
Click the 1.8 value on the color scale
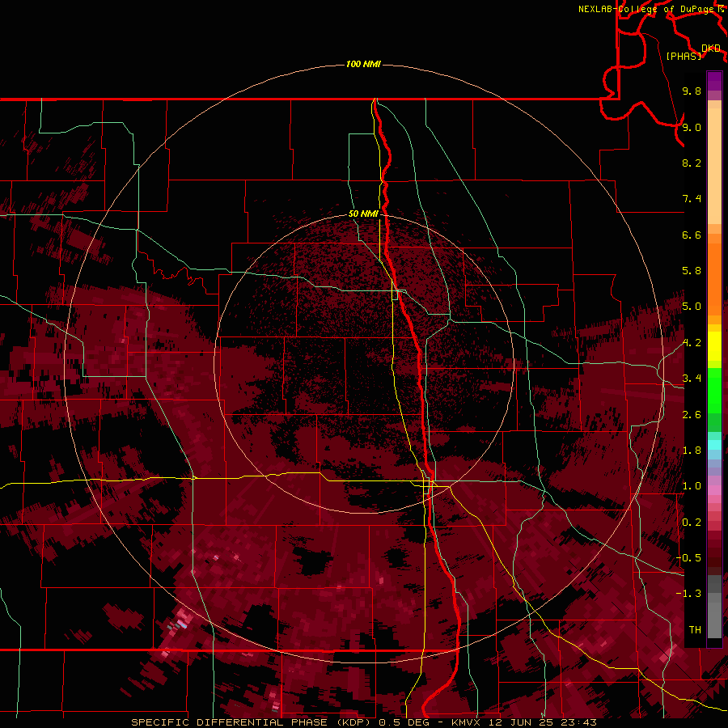[x=692, y=451]
